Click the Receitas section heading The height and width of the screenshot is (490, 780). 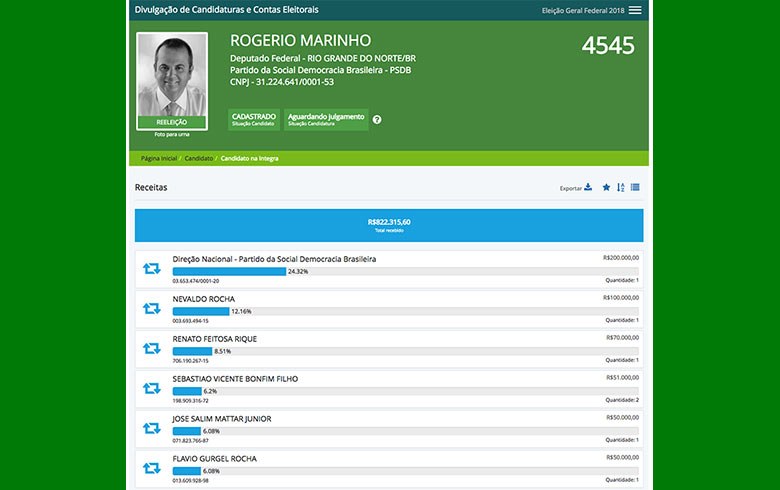(x=151, y=188)
